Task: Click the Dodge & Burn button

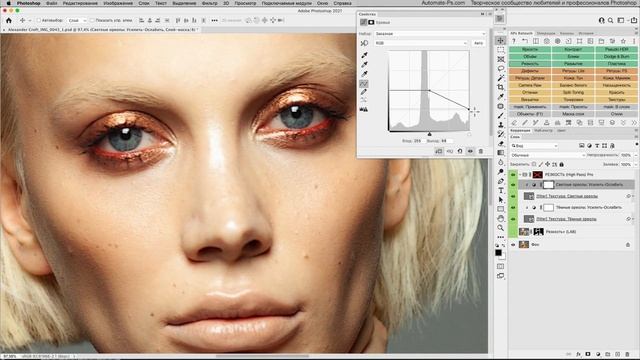Action: [x=616, y=56]
